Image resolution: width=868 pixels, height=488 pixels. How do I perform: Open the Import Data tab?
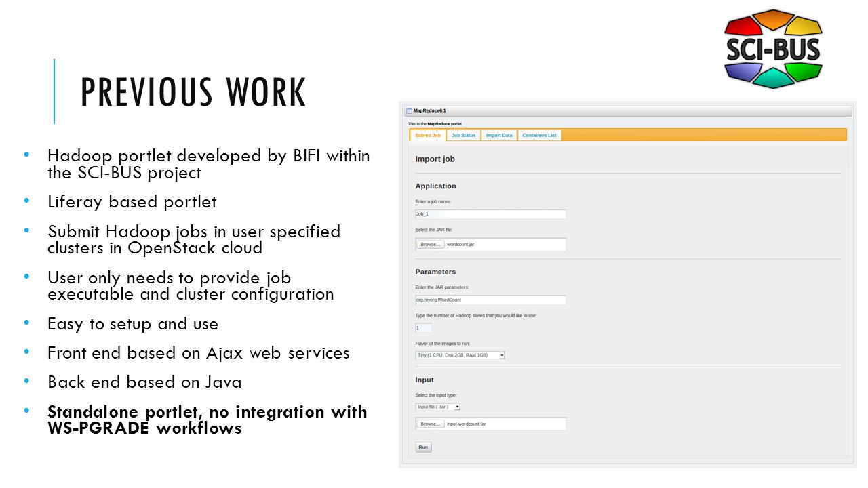click(x=499, y=135)
